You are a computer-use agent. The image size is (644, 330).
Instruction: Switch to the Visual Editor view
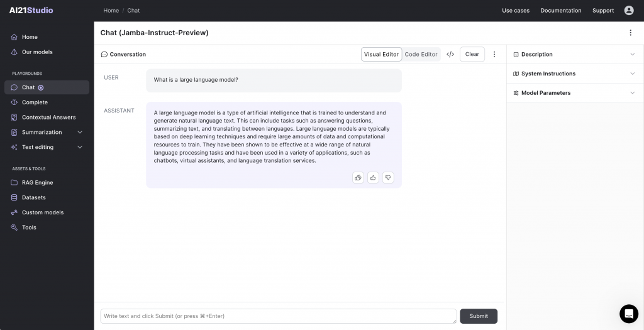[x=381, y=55]
